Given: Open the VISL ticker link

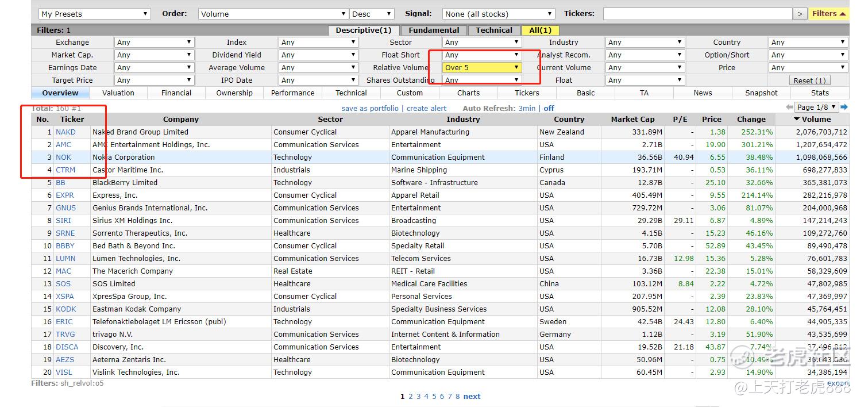Looking at the screenshot, I should coord(64,372).
